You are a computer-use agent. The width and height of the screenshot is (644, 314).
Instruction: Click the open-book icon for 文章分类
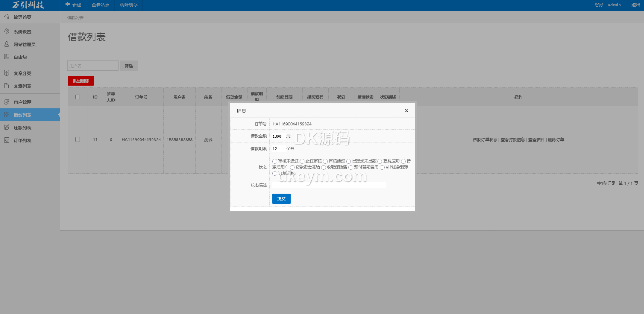coord(7,73)
